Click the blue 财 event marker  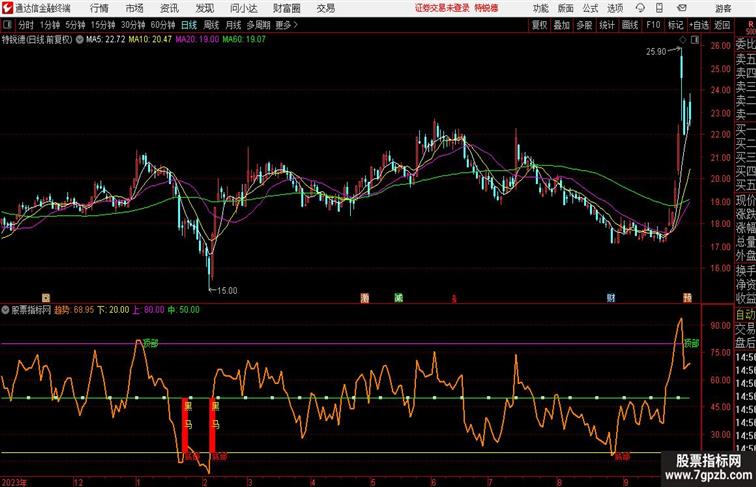(611, 298)
